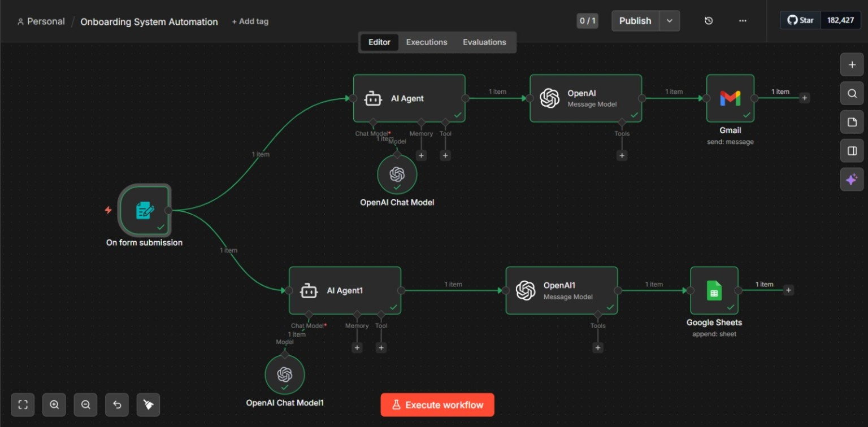
Task: Click the 0 / 1 counter badge
Action: (x=587, y=21)
